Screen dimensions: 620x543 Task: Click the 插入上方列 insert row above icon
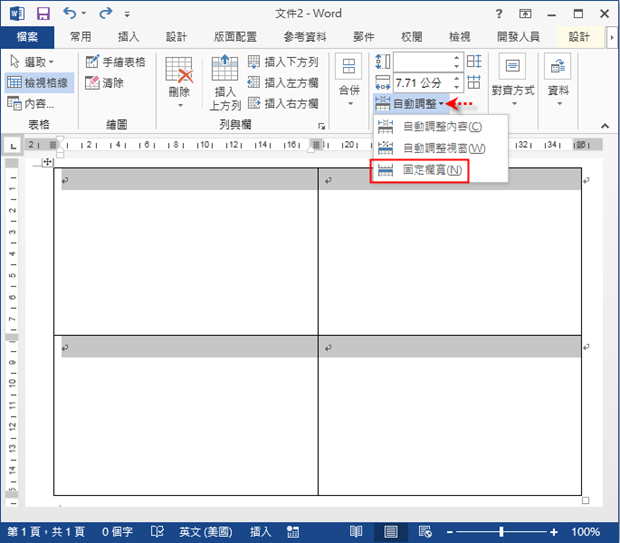225,82
